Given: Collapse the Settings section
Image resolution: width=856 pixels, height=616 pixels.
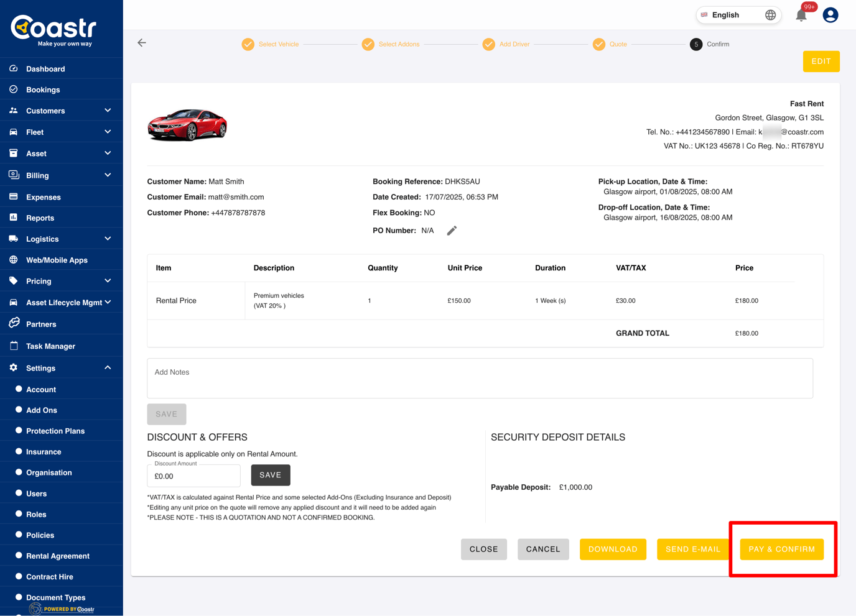Looking at the screenshot, I should pyautogui.click(x=108, y=368).
